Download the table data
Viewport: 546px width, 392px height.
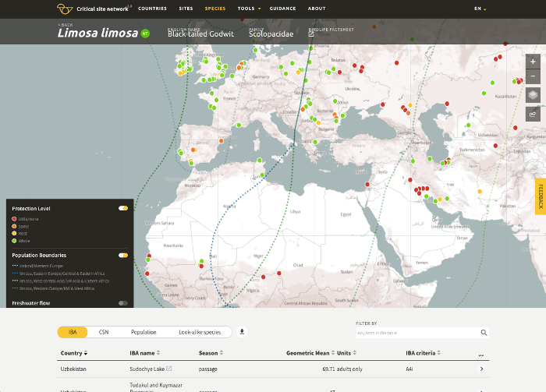point(242,332)
